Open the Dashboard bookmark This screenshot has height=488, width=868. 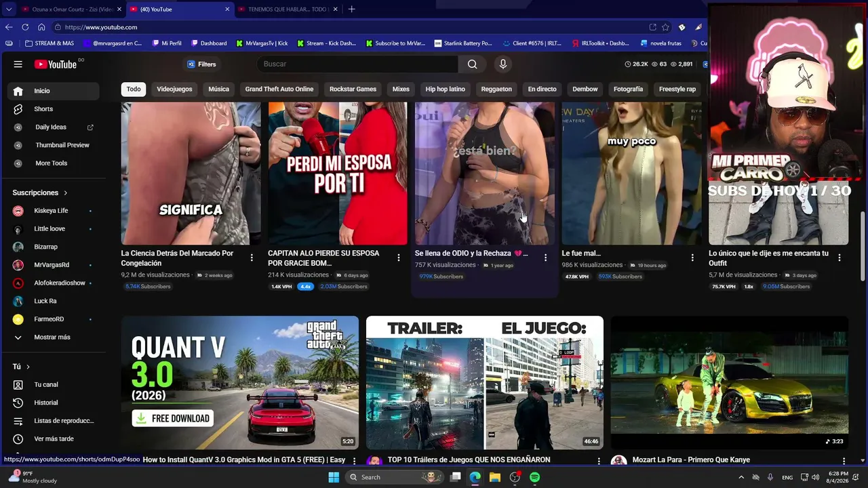(x=209, y=43)
